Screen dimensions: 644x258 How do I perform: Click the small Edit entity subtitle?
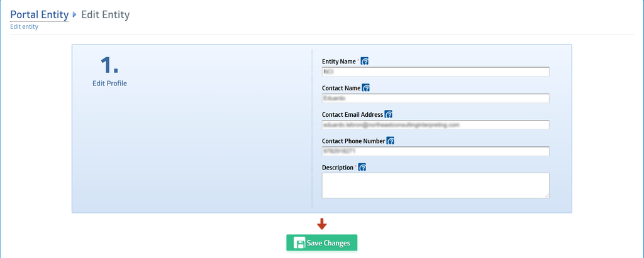(24, 27)
